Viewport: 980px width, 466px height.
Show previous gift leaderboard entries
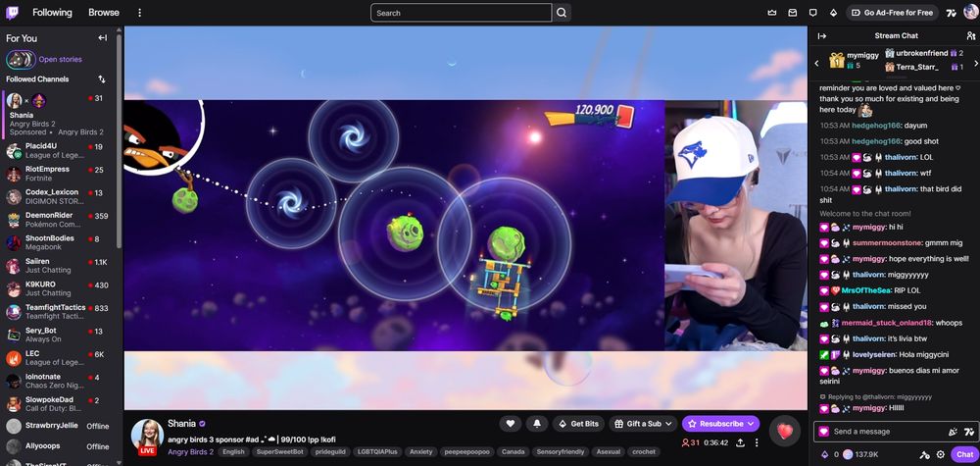tap(816, 63)
